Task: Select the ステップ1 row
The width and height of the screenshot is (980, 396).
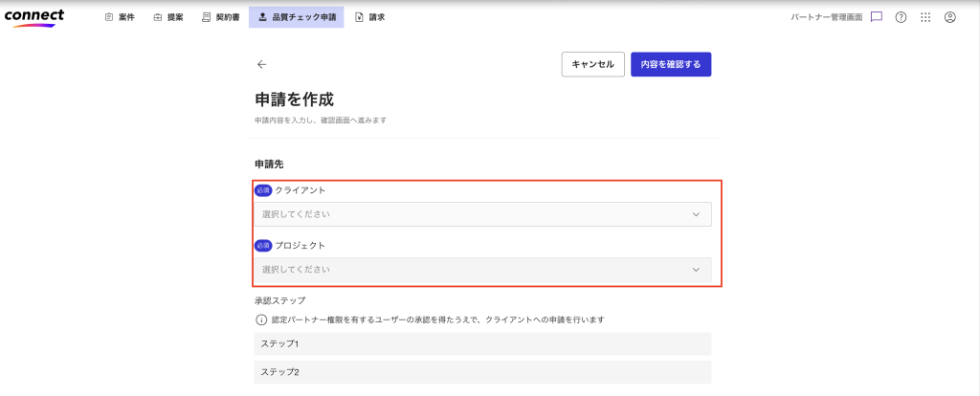Action: pyautogui.click(x=482, y=343)
